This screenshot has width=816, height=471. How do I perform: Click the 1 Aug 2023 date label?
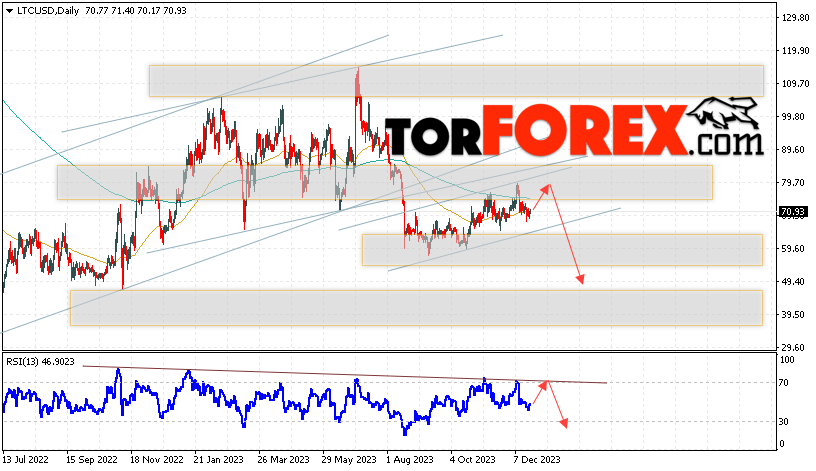410,460
